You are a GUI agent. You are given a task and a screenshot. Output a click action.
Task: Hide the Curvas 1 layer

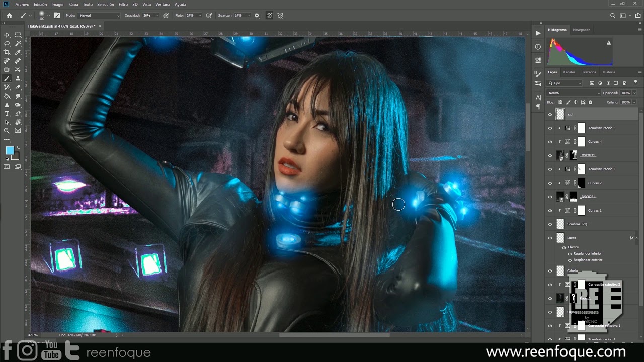tap(550, 210)
